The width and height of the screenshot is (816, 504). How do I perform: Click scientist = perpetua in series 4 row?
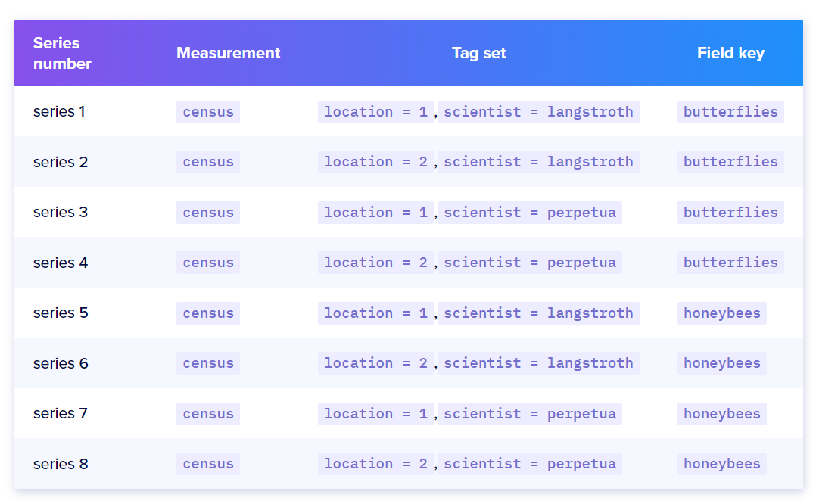coord(529,263)
